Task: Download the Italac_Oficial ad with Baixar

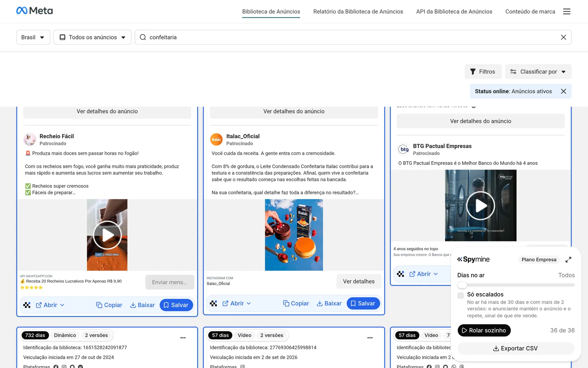Action: (x=329, y=304)
